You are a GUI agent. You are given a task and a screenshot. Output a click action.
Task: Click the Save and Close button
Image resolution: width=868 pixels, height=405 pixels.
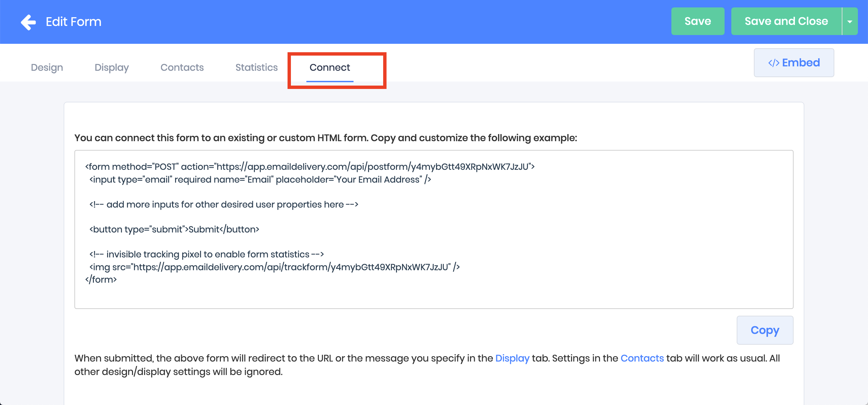786,21
